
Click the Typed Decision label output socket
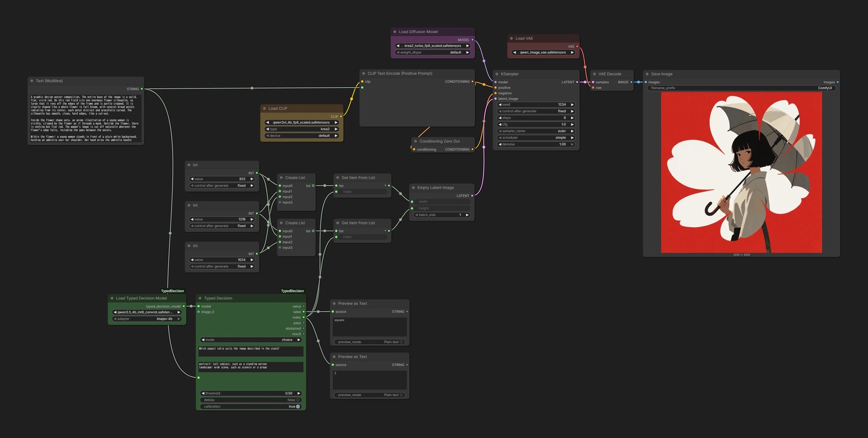click(x=304, y=312)
